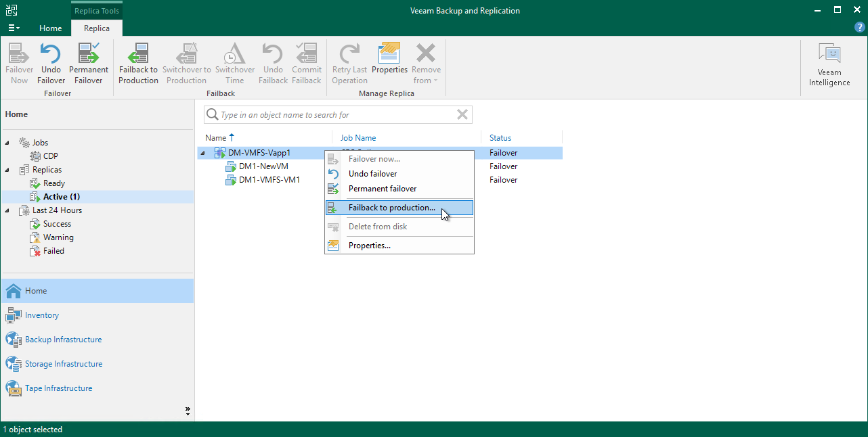Choose Failover now in context menu
868x437 pixels.
point(399,159)
